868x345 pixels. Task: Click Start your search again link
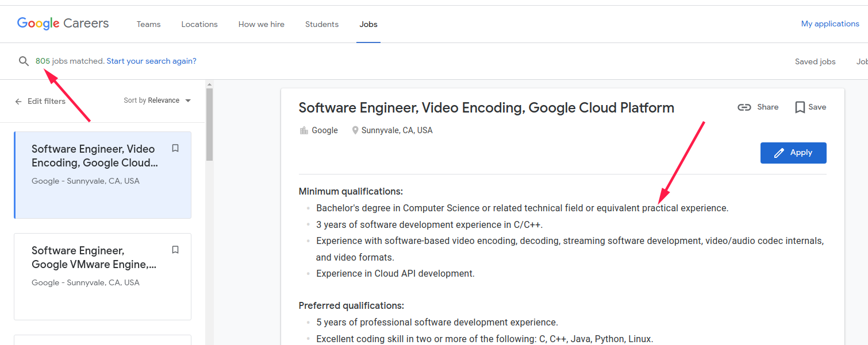pyautogui.click(x=151, y=61)
